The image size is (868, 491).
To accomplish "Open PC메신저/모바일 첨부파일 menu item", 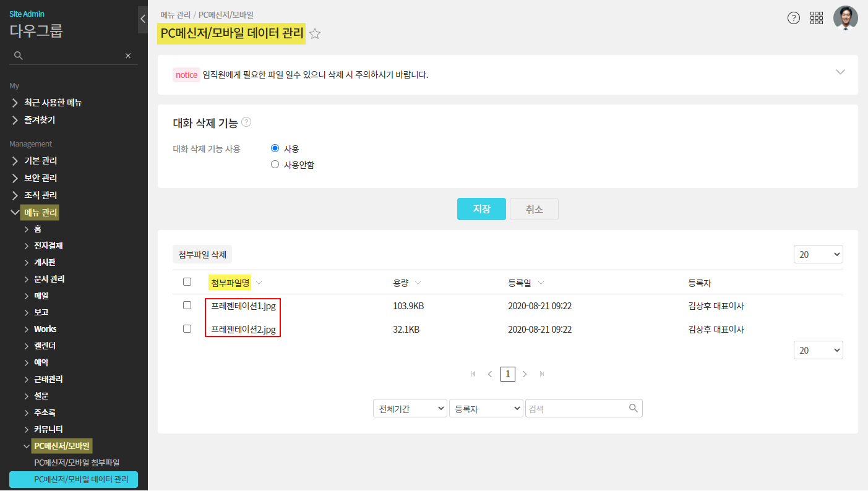I will coord(77,463).
